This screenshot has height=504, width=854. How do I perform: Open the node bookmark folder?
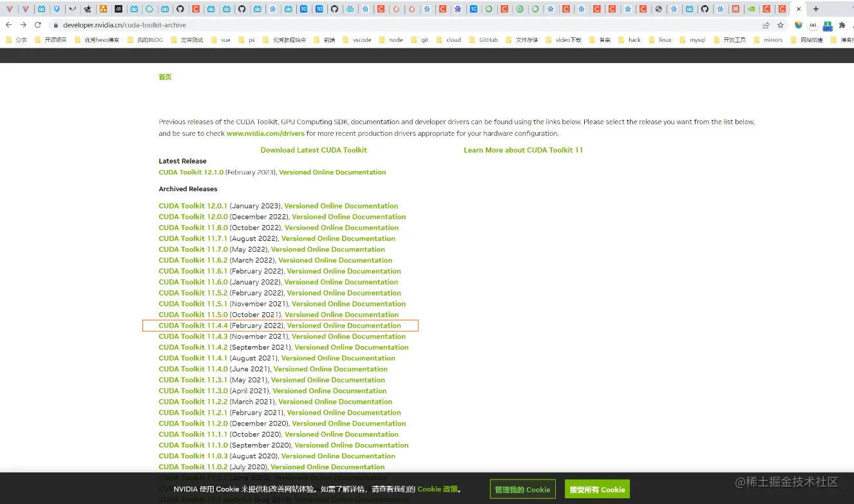coord(391,40)
